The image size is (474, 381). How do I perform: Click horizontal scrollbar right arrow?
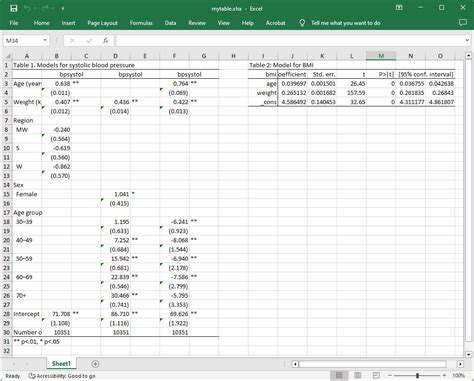pos(460,364)
